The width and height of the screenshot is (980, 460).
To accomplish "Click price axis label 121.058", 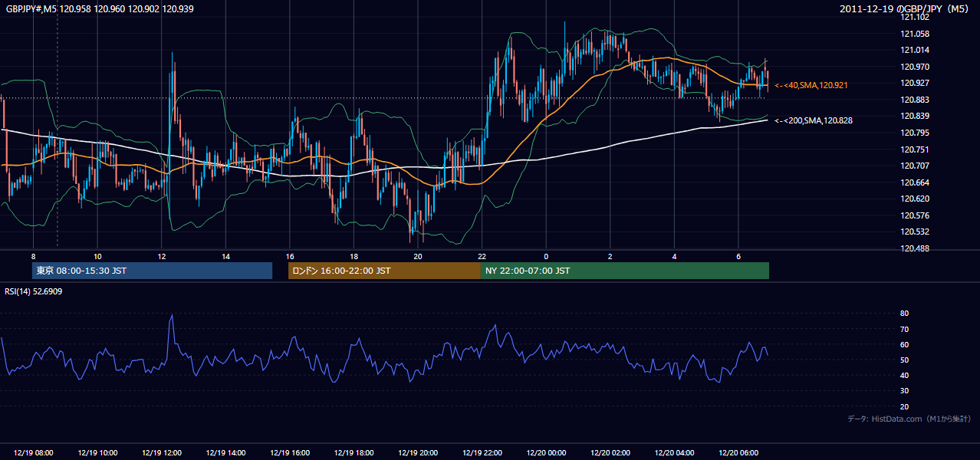I will coord(915,34).
